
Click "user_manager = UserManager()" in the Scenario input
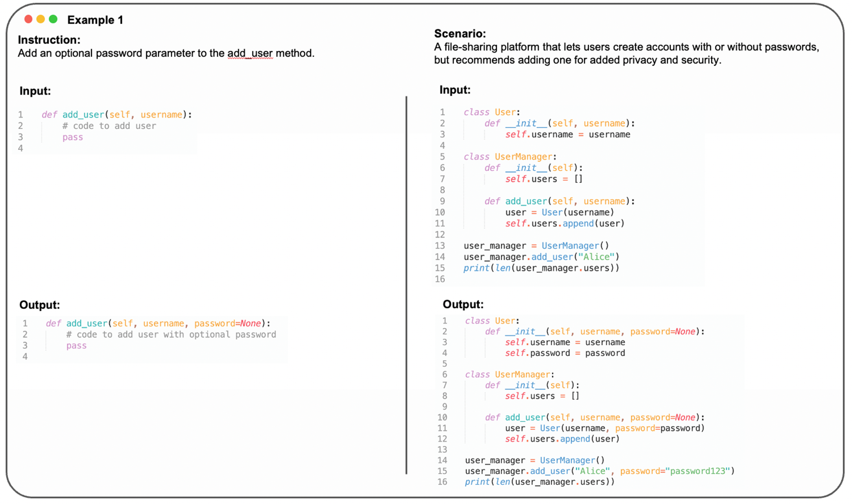pos(536,245)
